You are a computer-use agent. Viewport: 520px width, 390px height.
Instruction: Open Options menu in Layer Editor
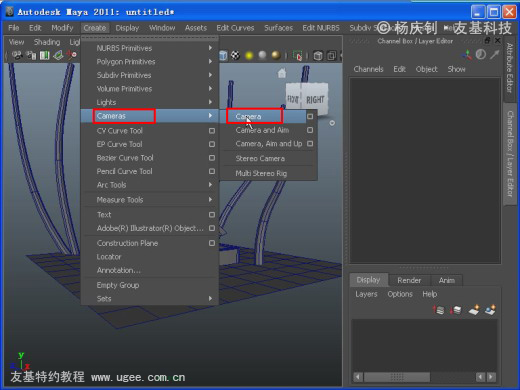tap(400, 294)
